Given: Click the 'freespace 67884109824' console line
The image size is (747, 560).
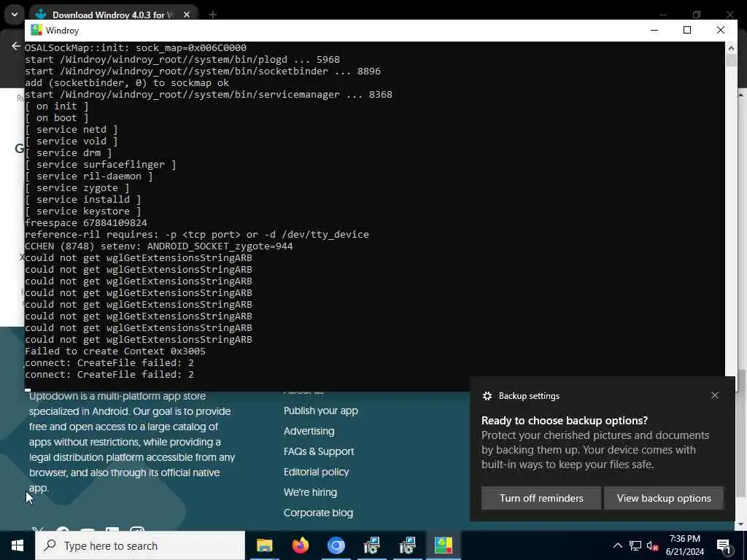Looking at the screenshot, I should pyautogui.click(x=86, y=223).
